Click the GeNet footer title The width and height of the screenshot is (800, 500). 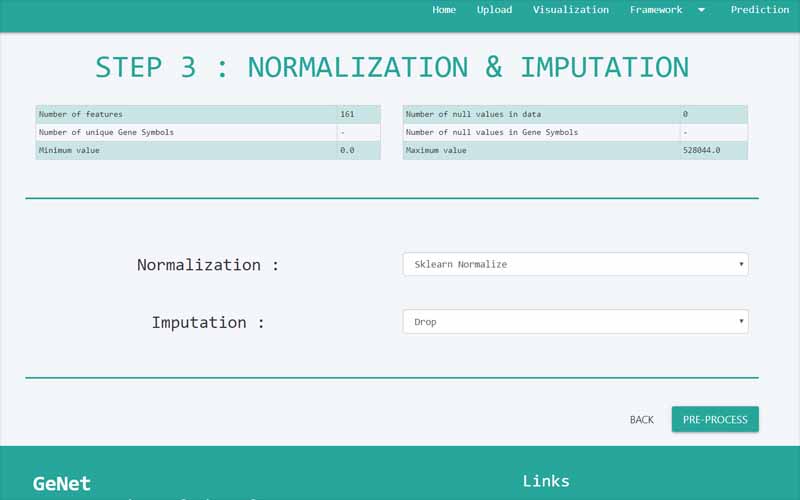point(62,484)
